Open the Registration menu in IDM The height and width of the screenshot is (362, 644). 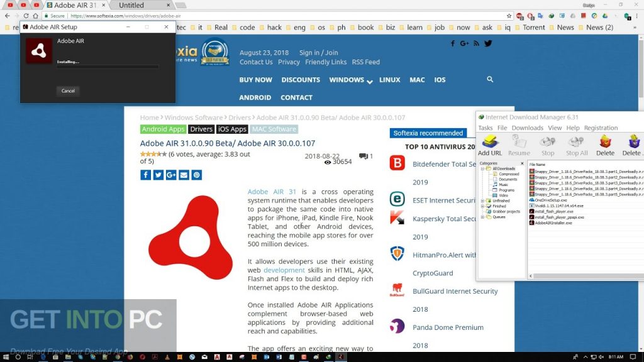click(x=601, y=128)
